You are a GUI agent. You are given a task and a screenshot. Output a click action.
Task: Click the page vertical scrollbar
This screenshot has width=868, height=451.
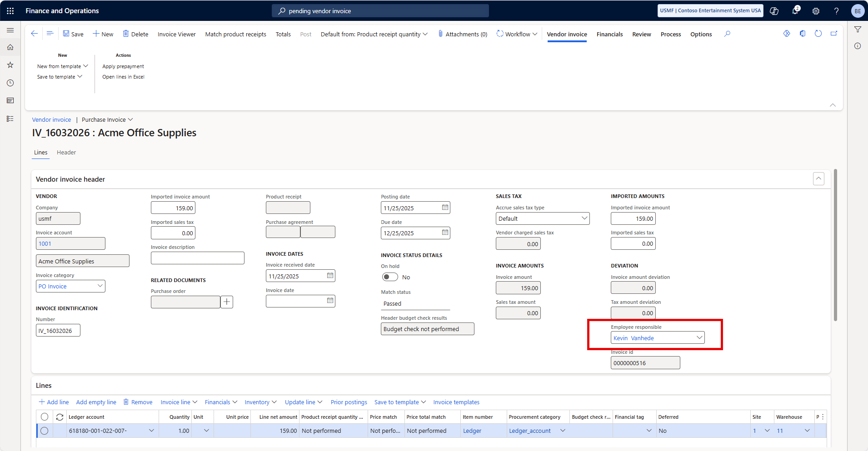click(x=835, y=245)
